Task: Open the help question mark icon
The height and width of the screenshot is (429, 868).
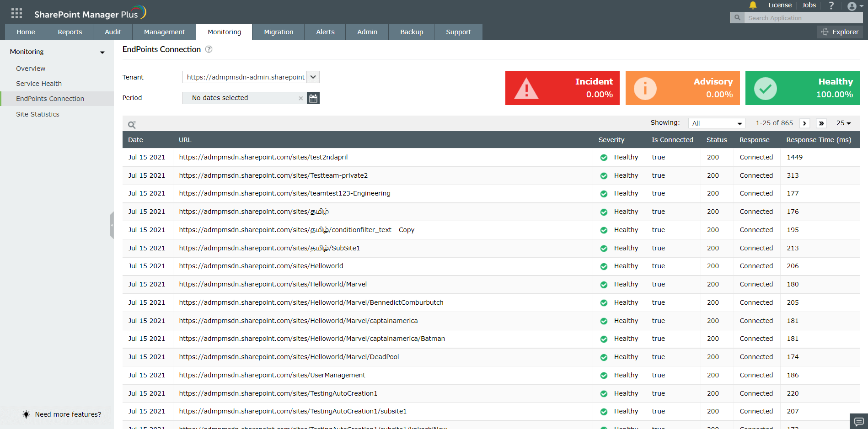Action: coord(831,5)
